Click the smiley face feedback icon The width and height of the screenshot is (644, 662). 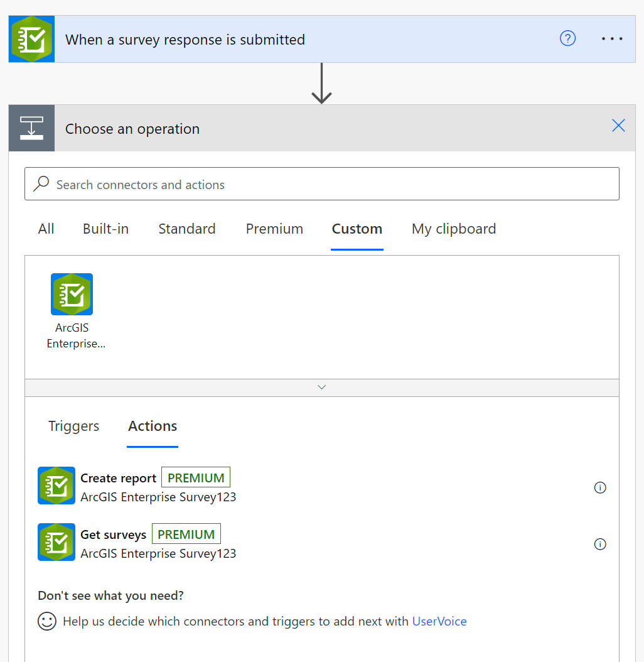[x=47, y=621]
